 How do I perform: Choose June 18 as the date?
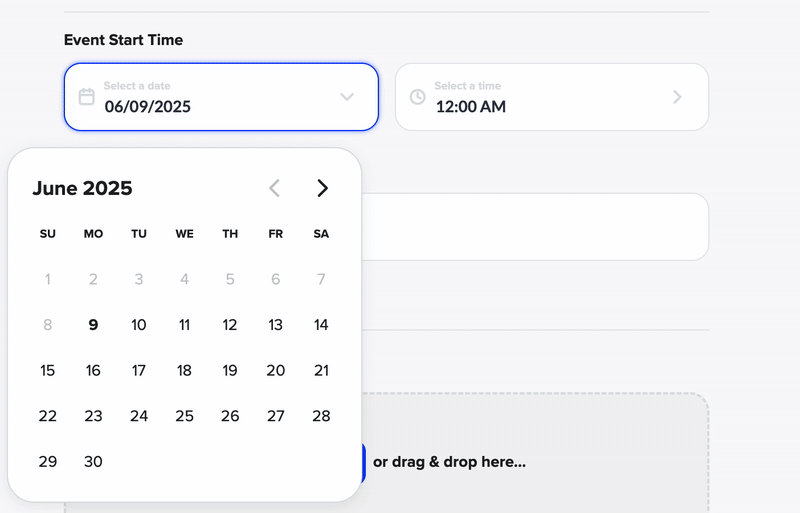pos(184,370)
